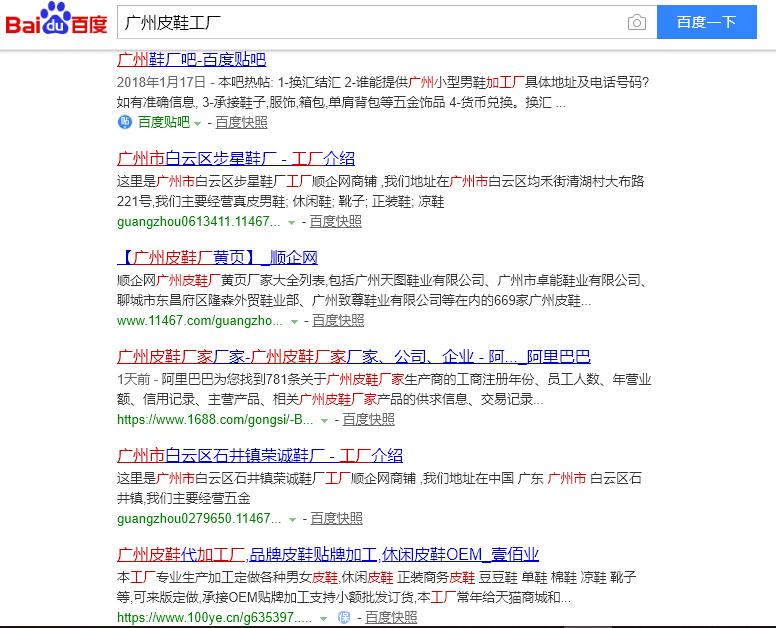Expand dropdown arrow next to www.11467.com/guangzho
Screen dimensions: 776x628
click(294, 322)
